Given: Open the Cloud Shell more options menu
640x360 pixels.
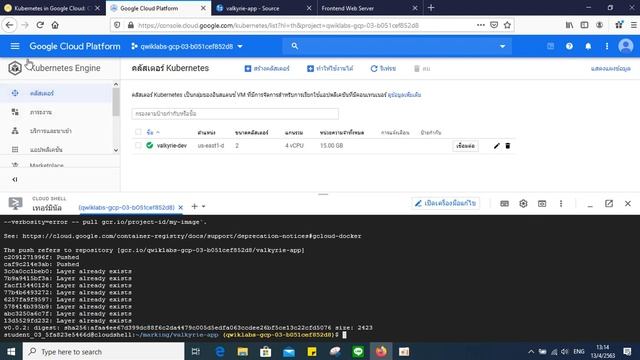Looking at the screenshot, I should pos(561,203).
